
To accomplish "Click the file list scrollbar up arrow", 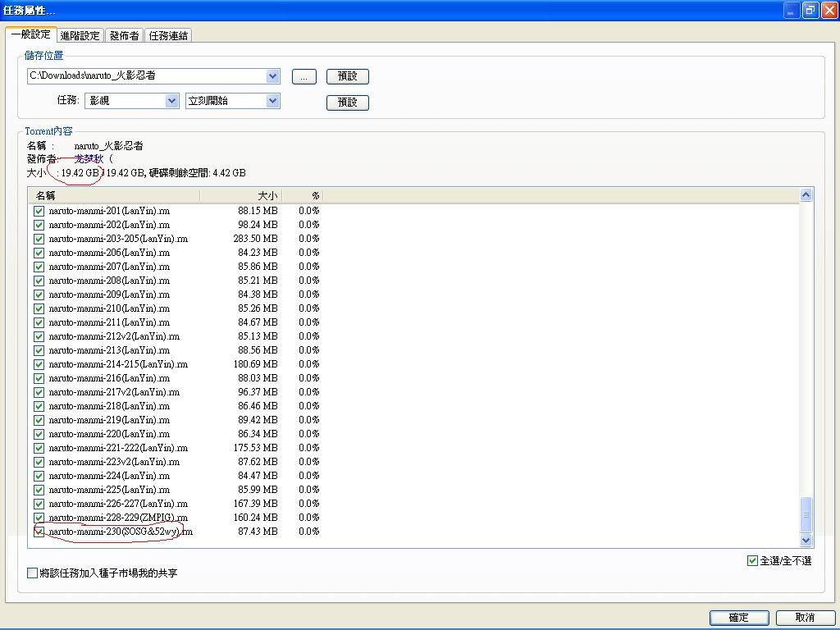I will point(806,195).
